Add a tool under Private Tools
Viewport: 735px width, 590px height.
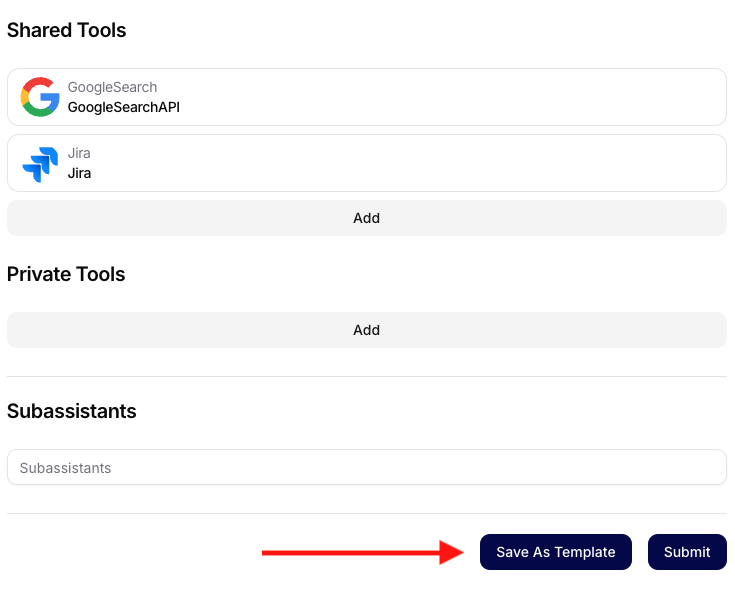366,330
